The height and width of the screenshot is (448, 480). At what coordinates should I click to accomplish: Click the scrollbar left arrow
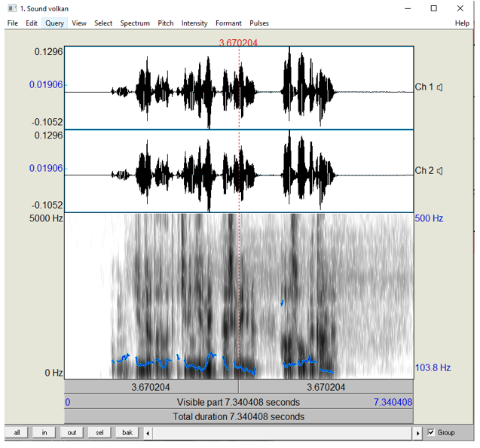(148, 433)
